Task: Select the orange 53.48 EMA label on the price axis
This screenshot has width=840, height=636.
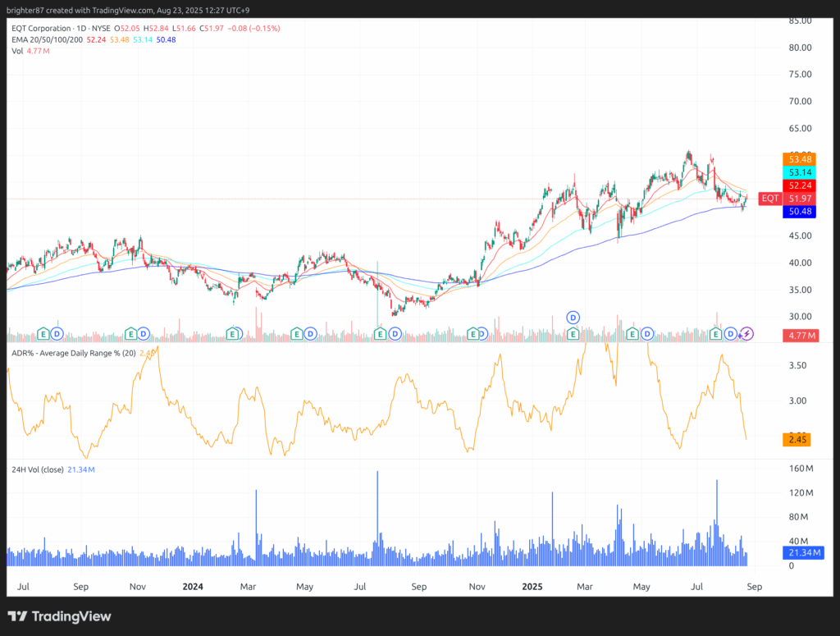Action: 800,159
